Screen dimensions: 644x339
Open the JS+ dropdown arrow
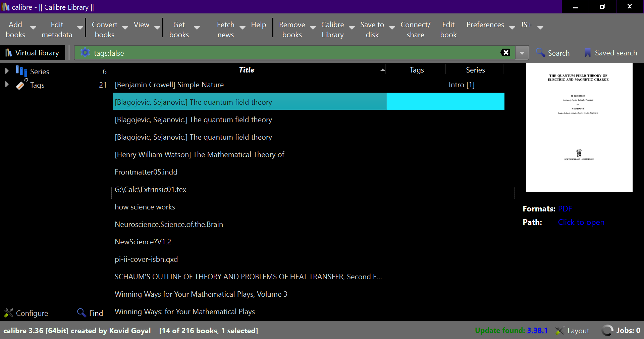click(x=540, y=28)
